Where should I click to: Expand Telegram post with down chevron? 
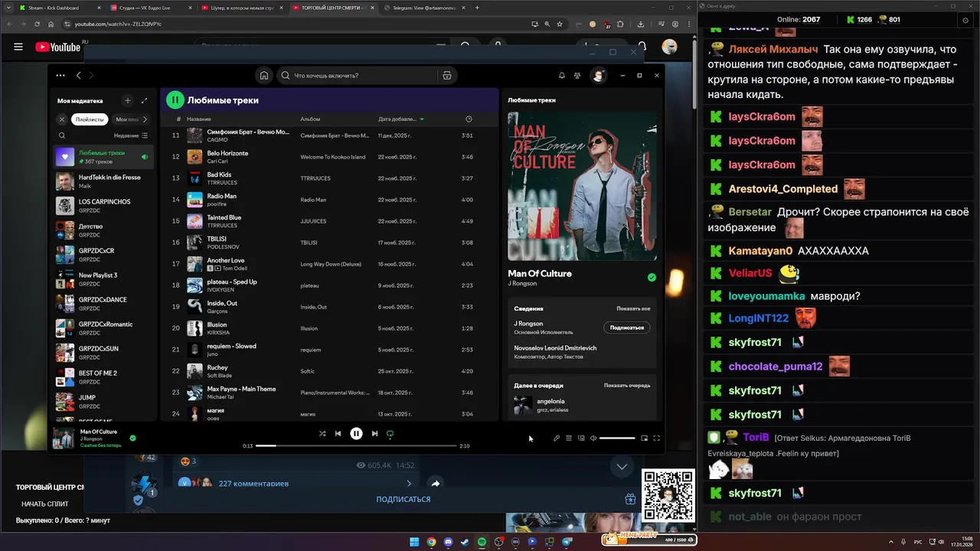(x=622, y=466)
